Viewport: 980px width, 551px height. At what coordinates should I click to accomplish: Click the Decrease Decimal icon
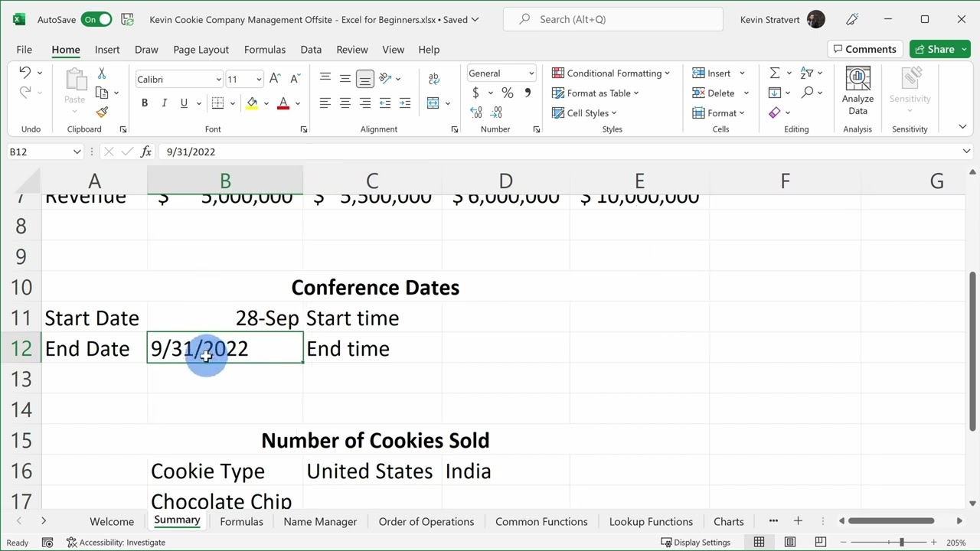tap(497, 112)
